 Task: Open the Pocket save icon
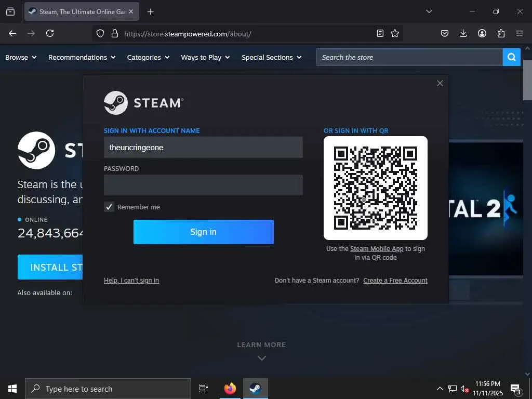pyautogui.click(x=445, y=33)
